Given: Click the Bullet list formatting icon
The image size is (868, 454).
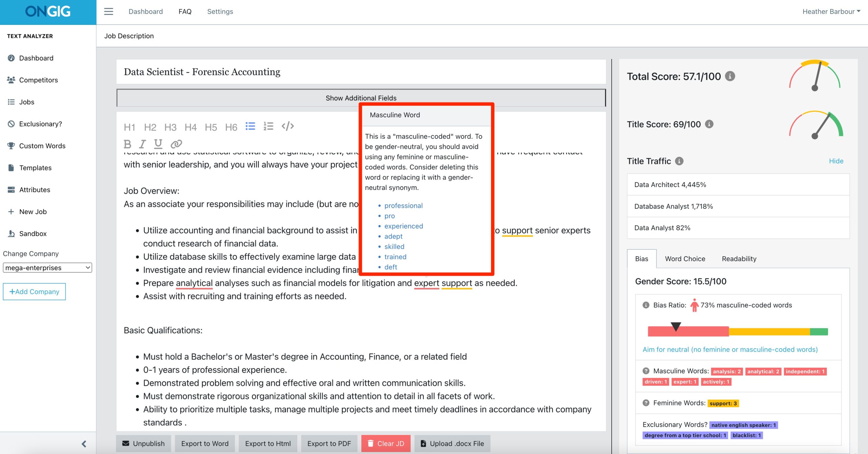Looking at the screenshot, I should click(251, 127).
